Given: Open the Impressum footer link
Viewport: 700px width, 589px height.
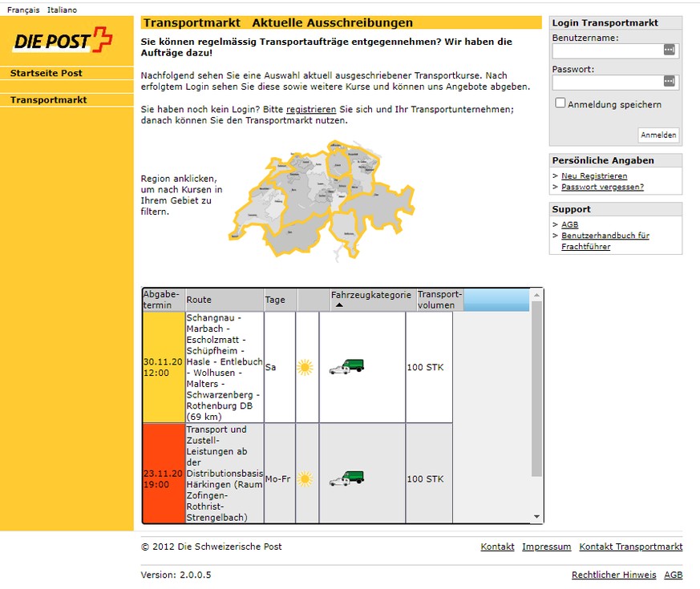Looking at the screenshot, I should [x=546, y=547].
